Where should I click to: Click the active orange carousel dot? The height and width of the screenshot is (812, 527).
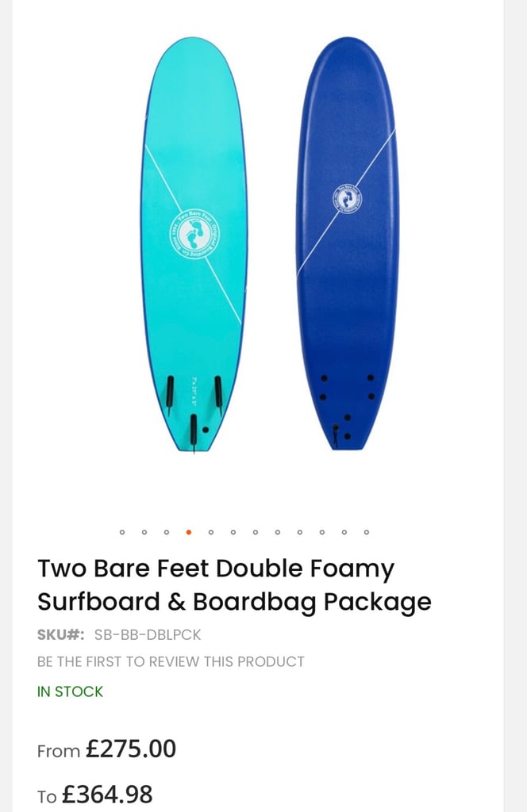(x=189, y=532)
